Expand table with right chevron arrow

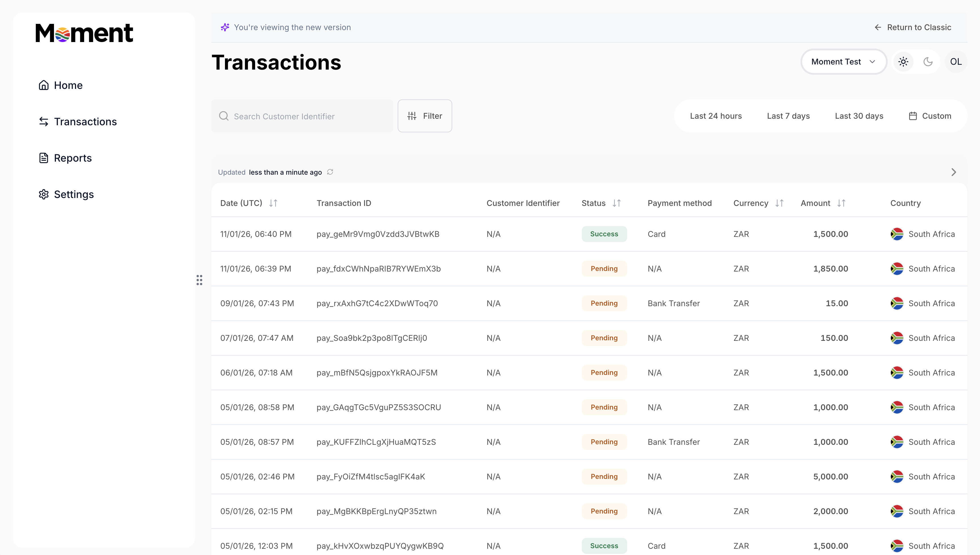(953, 172)
